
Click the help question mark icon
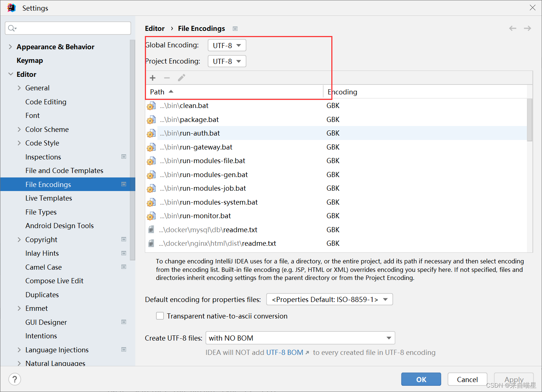15,379
